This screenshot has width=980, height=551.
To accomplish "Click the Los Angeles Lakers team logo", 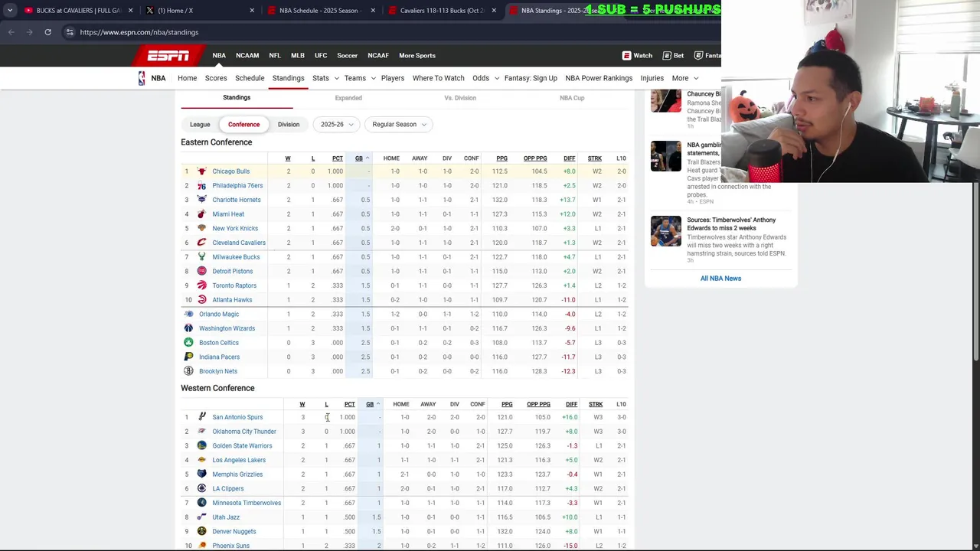I will coord(201,460).
